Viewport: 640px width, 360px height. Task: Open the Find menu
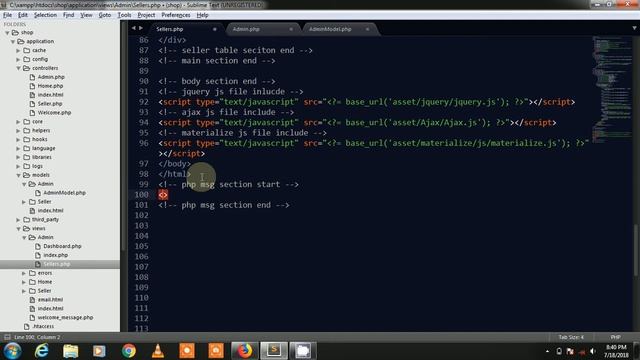click(68, 15)
